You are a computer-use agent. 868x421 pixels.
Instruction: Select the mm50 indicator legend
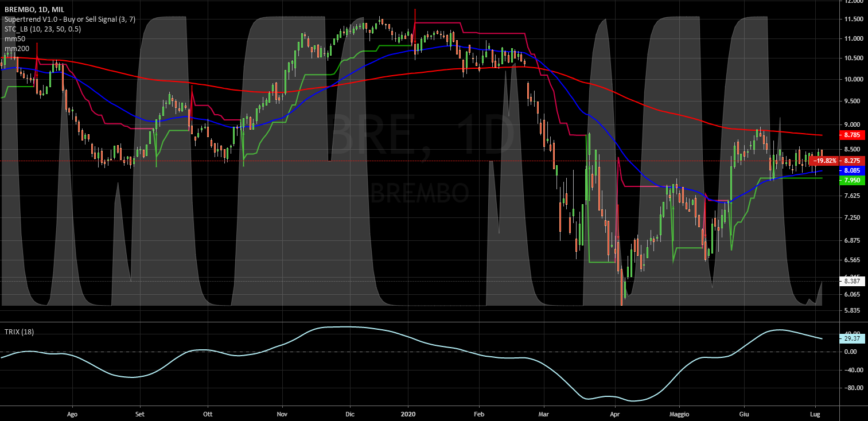(15, 39)
